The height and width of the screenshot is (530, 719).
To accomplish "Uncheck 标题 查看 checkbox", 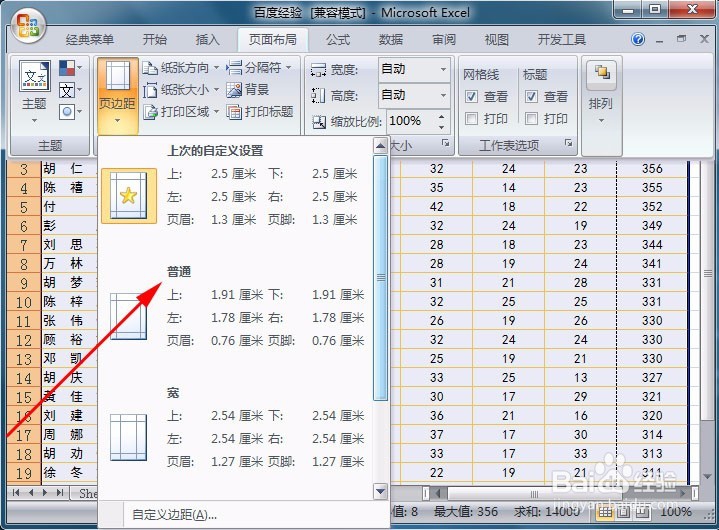I will point(531,96).
